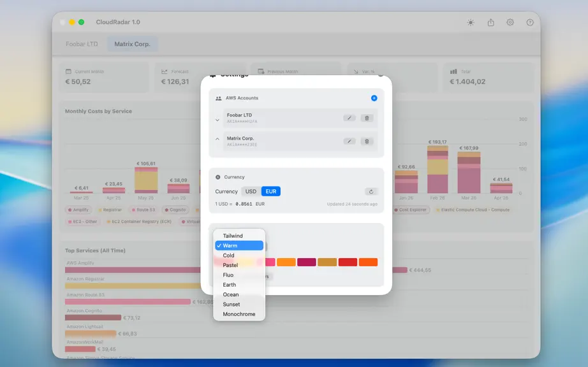Click the AWS Accounts people icon
This screenshot has height=367, width=588.
coord(219,98)
